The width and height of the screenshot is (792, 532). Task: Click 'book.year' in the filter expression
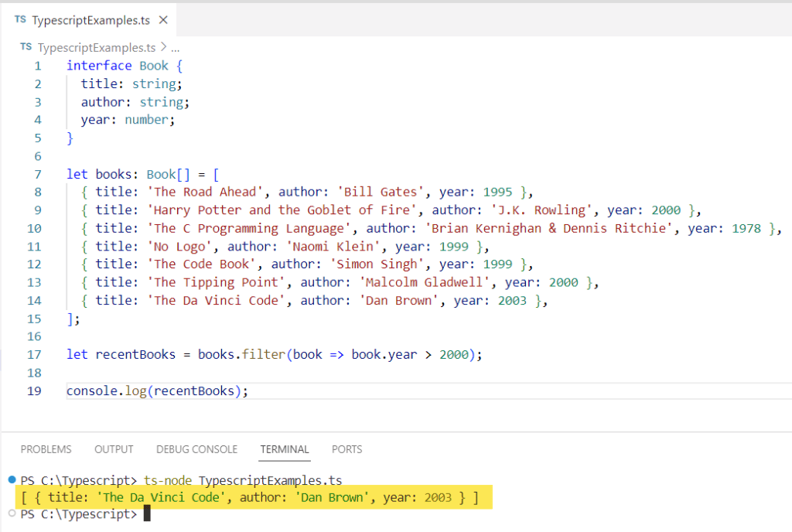point(384,355)
